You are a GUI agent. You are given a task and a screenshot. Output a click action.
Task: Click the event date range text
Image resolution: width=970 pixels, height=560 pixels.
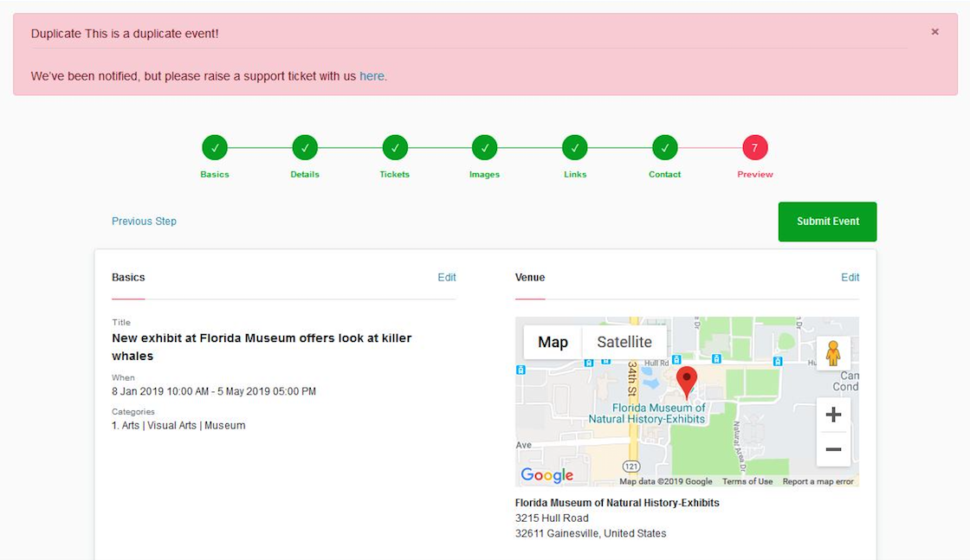pyautogui.click(x=214, y=391)
